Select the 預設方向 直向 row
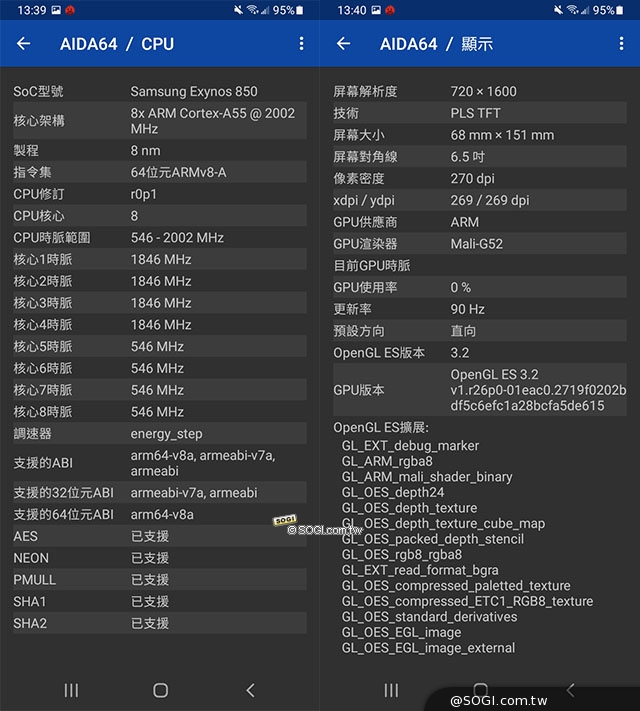This screenshot has height=711, width=640. point(480,331)
